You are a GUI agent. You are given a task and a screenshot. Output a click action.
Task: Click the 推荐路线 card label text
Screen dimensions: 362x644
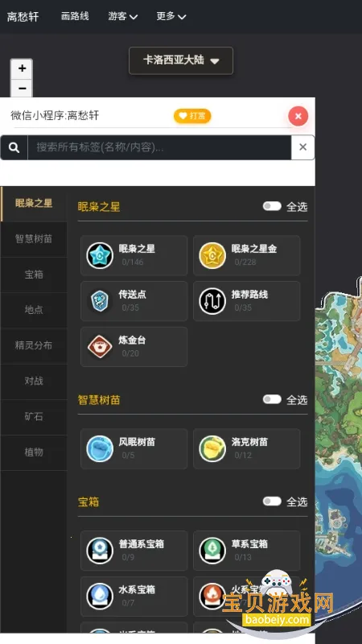(249, 295)
